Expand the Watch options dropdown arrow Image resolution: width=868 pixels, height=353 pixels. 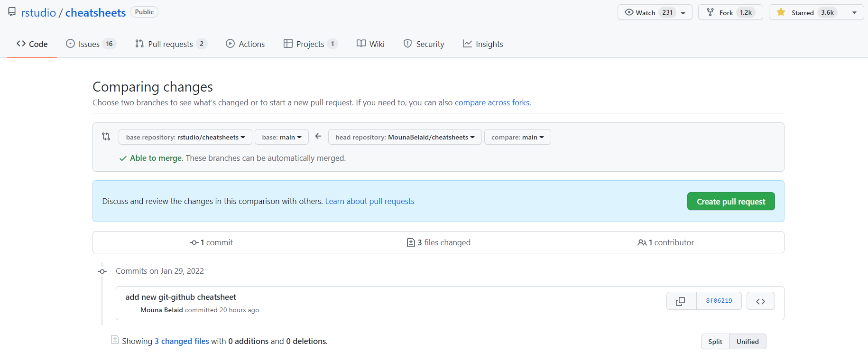point(683,13)
